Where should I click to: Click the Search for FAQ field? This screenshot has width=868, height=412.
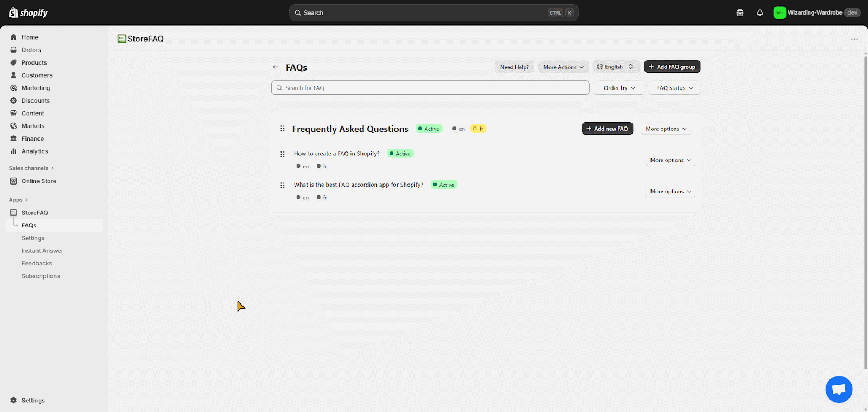(430, 88)
